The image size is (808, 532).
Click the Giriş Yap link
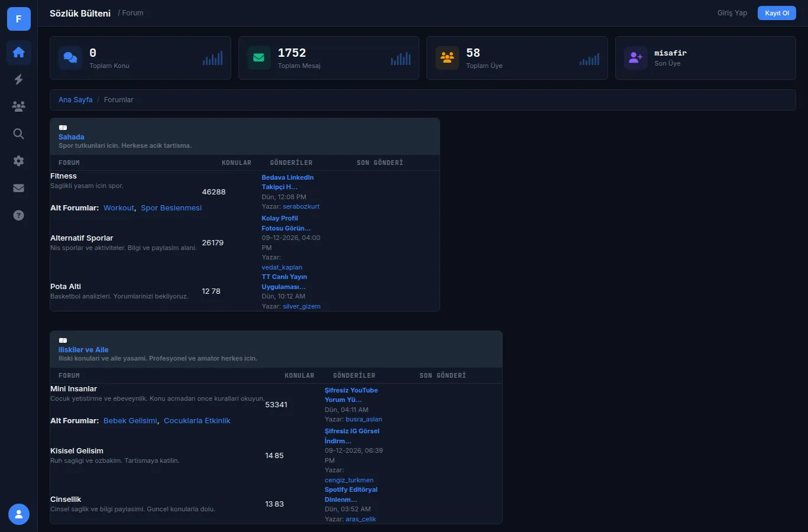click(732, 13)
